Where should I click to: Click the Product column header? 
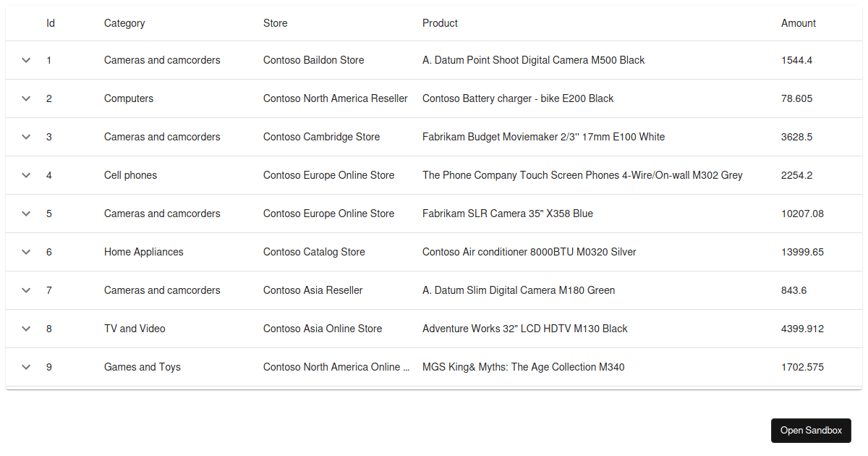tap(440, 23)
